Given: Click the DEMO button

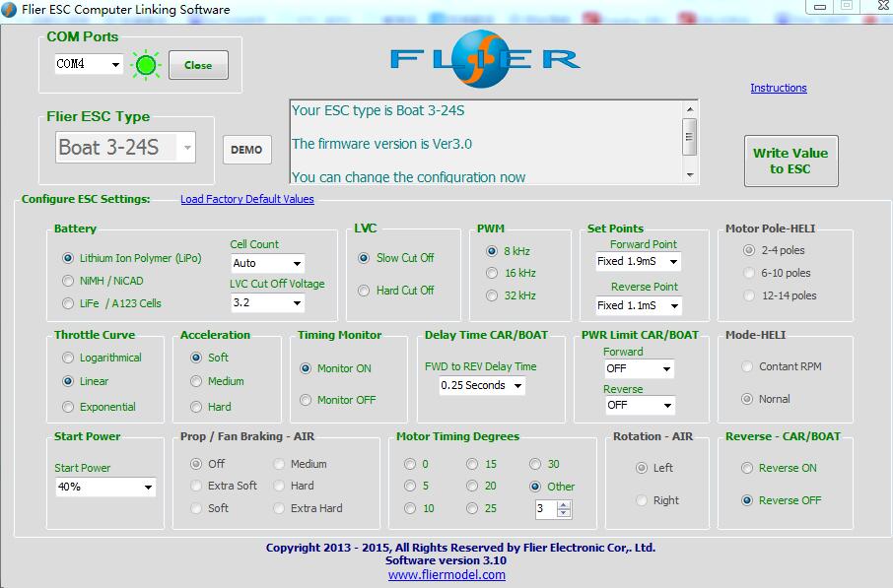Looking at the screenshot, I should [246, 150].
